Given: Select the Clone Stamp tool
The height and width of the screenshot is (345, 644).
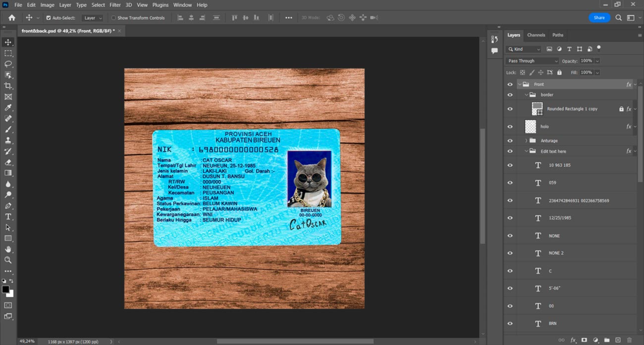Looking at the screenshot, I should click(8, 140).
